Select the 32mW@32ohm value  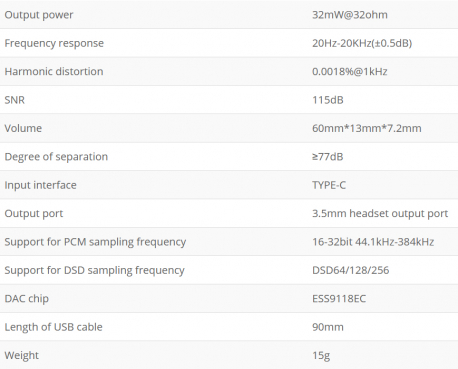350,15
